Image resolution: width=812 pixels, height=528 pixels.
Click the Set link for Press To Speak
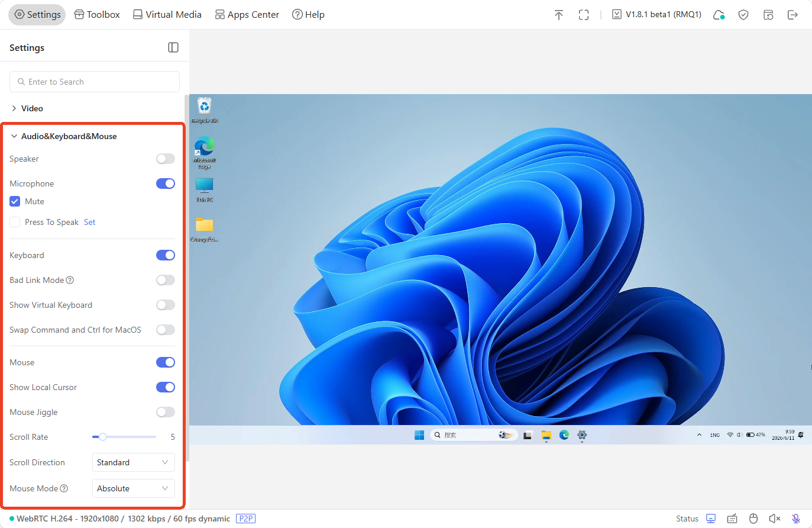coord(90,222)
